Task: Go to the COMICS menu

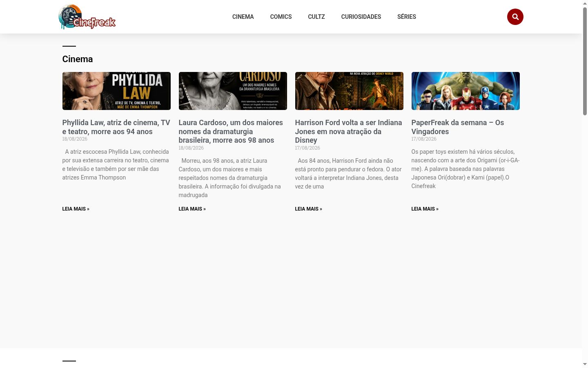Action: (281, 17)
